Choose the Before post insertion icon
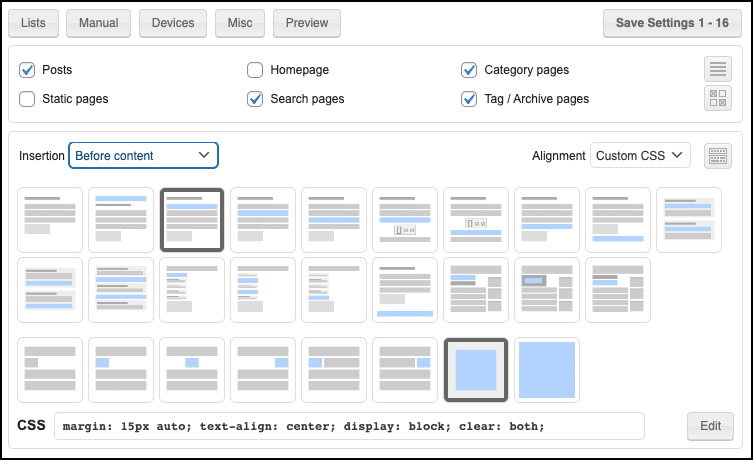 point(121,220)
